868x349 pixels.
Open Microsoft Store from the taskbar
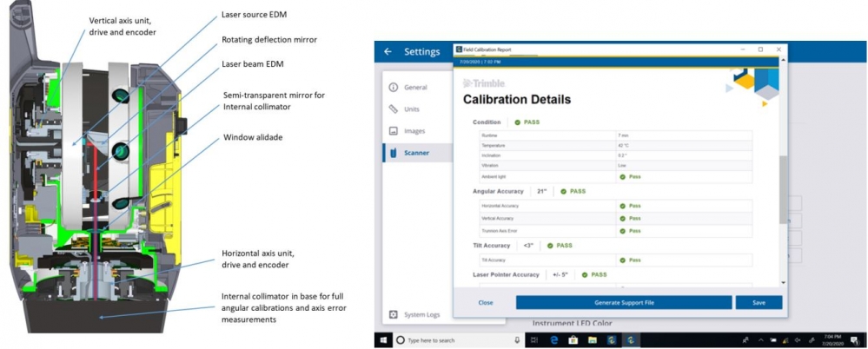click(x=573, y=339)
